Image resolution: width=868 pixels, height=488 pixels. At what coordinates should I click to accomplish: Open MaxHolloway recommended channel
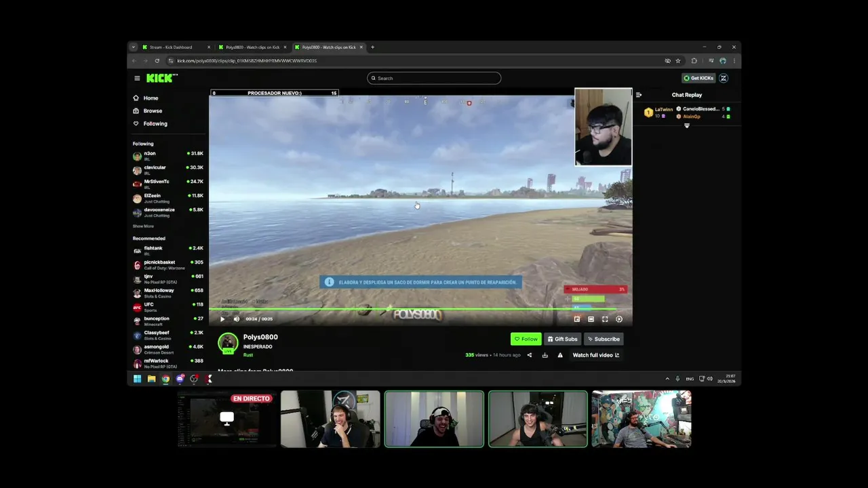pyautogui.click(x=167, y=293)
